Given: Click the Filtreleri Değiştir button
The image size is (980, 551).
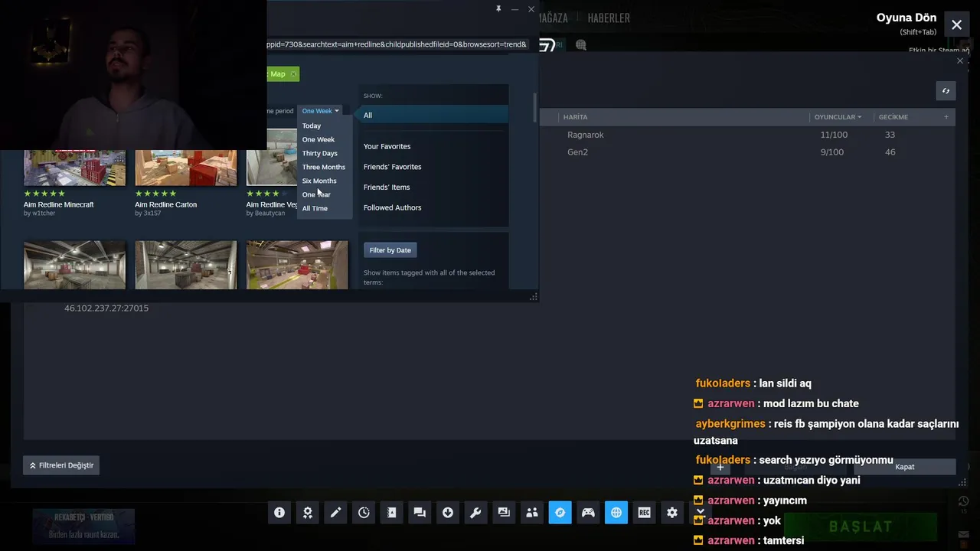Looking at the screenshot, I should (x=61, y=465).
